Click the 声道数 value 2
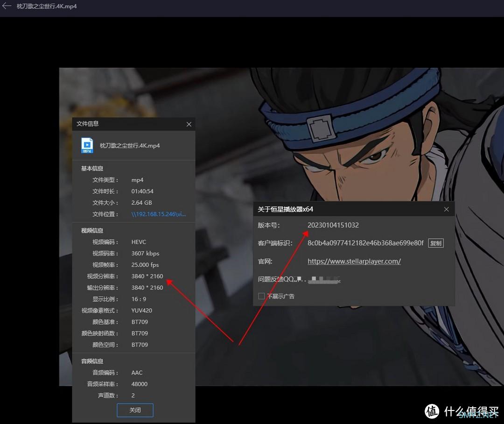 click(x=133, y=396)
